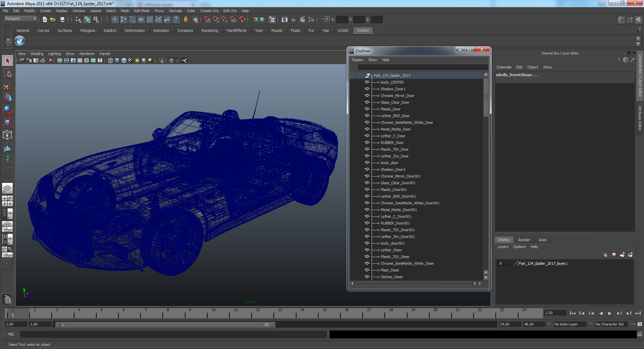The width and height of the screenshot is (644, 349).
Task: Collapse the Fiat_124_Spider_2017 group in Outliner
Action: tap(353, 76)
